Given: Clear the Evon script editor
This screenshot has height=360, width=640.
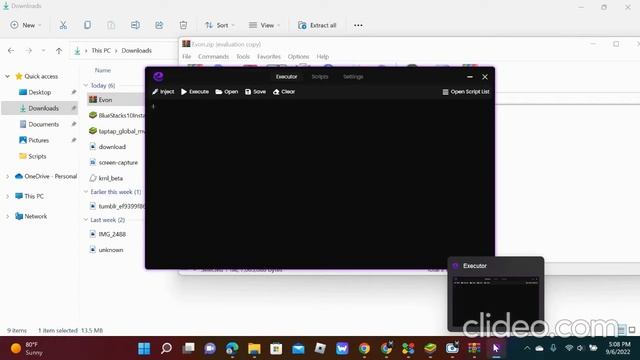Looking at the screenshot, I should coord(284,92).
